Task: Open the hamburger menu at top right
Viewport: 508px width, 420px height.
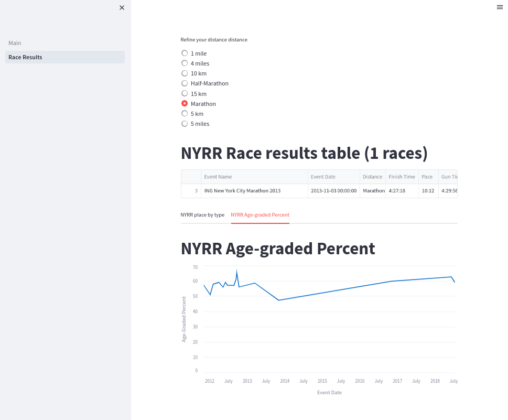Action: click(500, 7)
